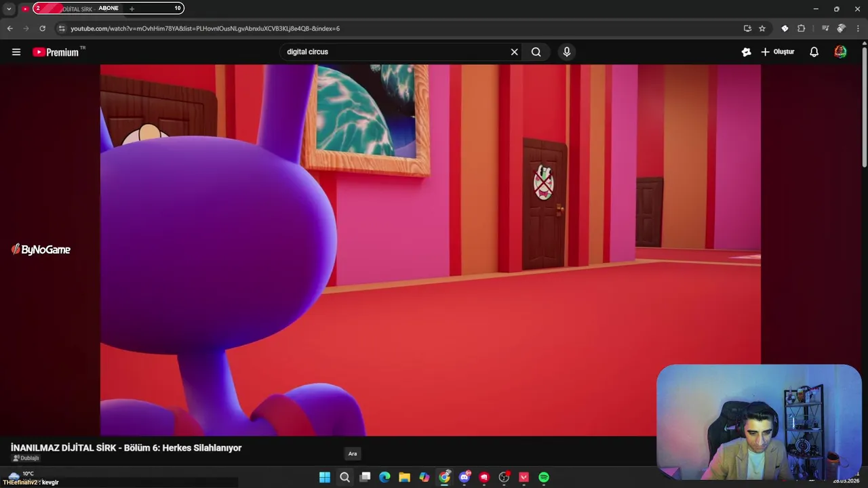Open the Chrome profile avatar

[x=841, y=28]
